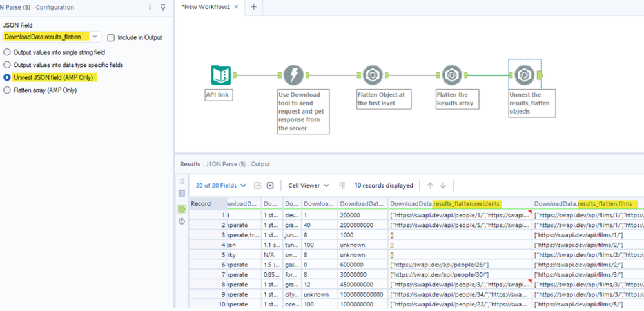The image size is (644, 311).
Task: Click the results_flatten.residents column header
Action: pos(460,204)
